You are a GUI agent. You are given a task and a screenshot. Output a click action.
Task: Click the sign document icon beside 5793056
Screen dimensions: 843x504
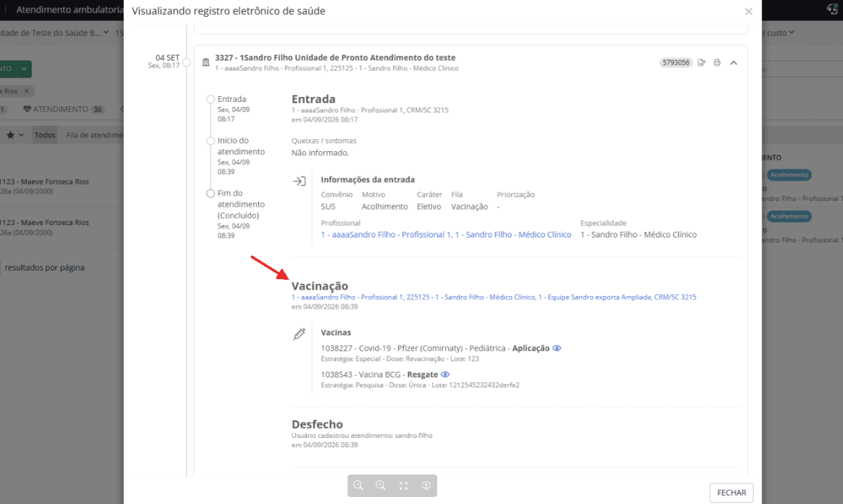702,63
